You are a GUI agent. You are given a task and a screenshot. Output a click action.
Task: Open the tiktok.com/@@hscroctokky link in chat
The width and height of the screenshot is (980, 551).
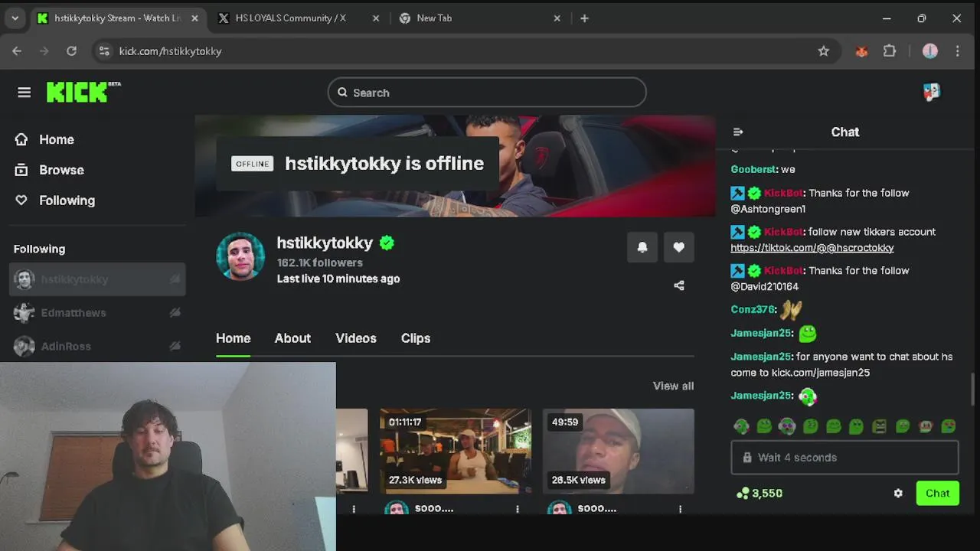click(x=812, y=248)
